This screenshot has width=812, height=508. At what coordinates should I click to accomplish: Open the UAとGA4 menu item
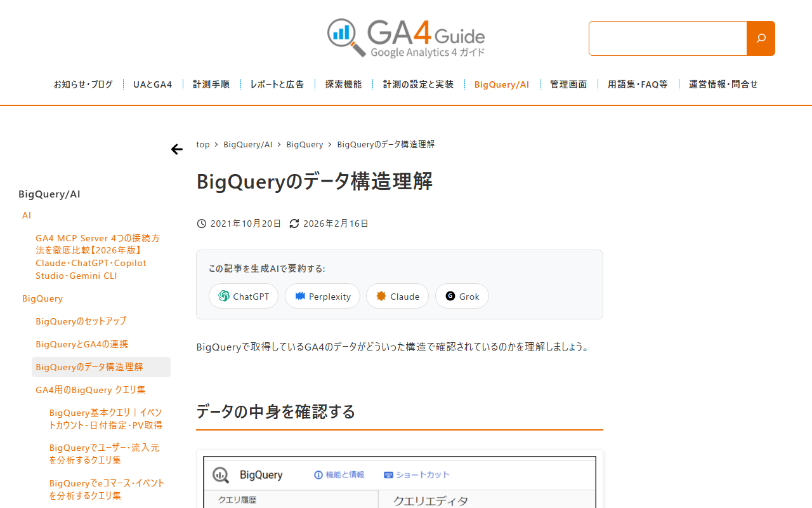(153, 84)
